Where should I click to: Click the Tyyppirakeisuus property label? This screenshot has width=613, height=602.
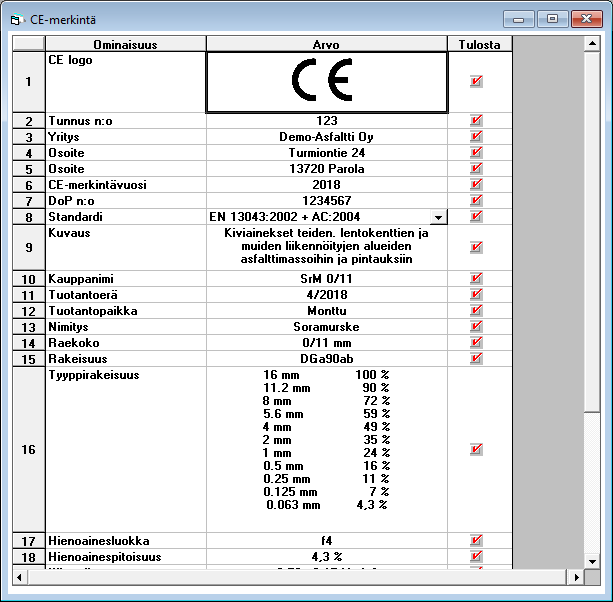coord(94,375)
